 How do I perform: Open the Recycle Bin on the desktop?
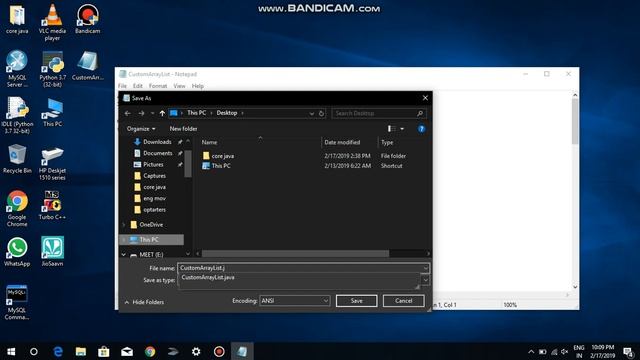coord(17,159)
